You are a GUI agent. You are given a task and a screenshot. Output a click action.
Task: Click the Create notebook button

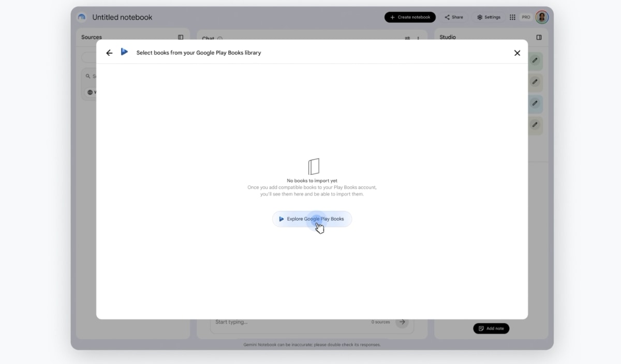click(410, 17)
